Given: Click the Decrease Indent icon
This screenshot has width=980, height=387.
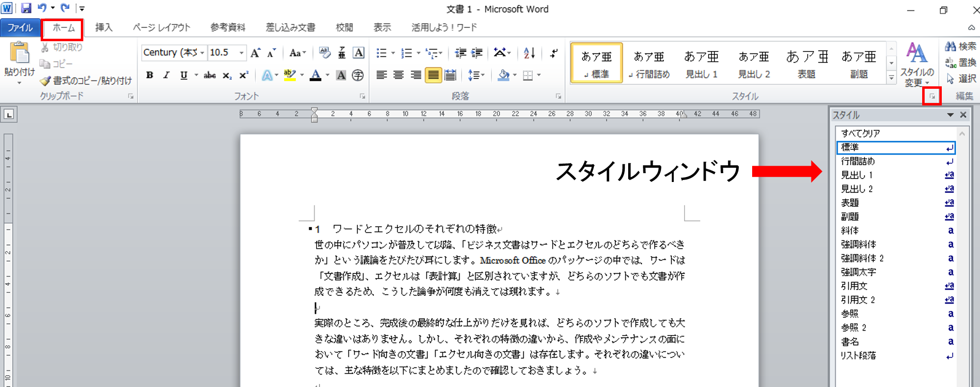Looking at the screenshot, I should point(461,53).
